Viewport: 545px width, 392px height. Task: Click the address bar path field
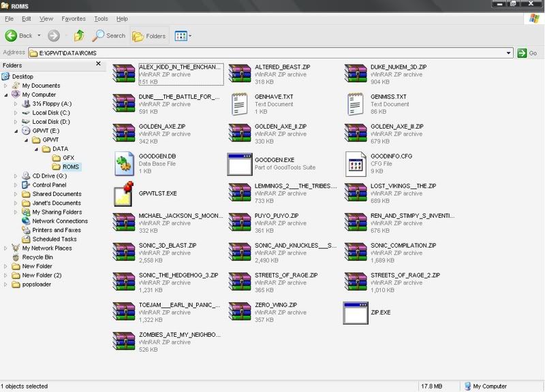[x=267, y=53]
